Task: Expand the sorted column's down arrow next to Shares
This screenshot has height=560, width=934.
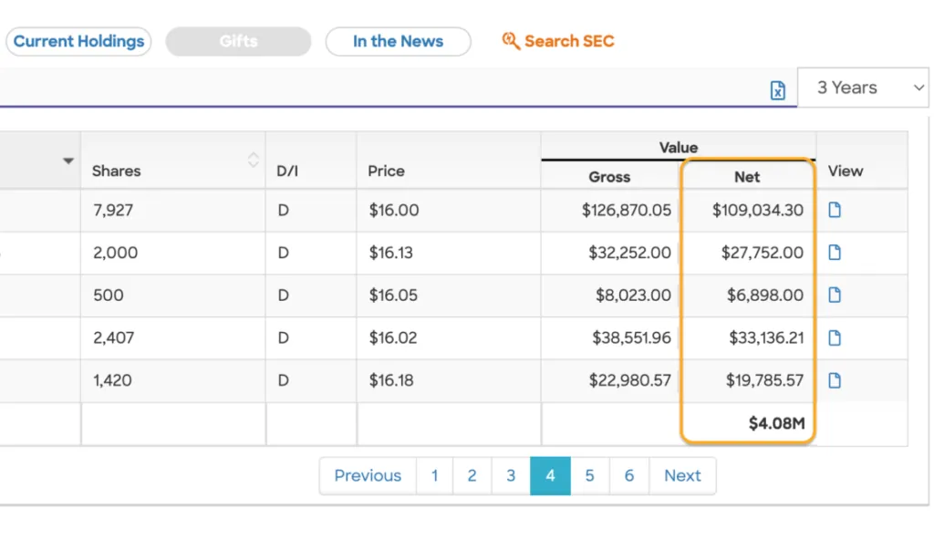Action: tap(67, 161)
